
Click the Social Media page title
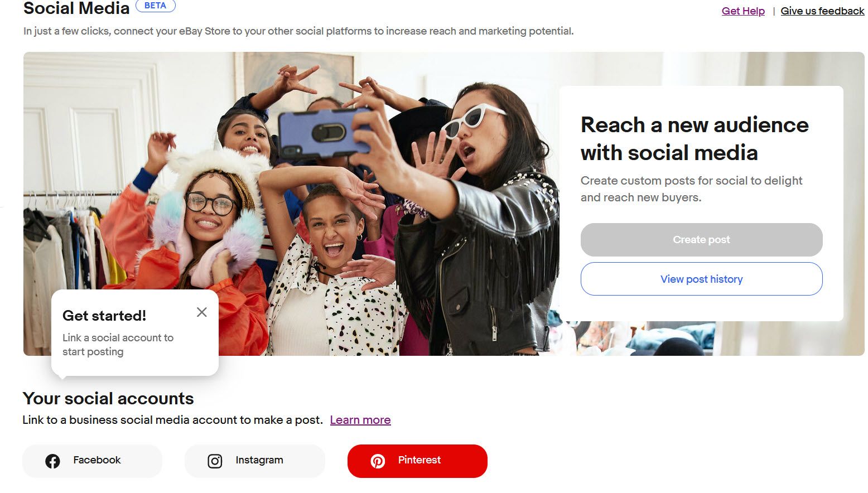76,8
